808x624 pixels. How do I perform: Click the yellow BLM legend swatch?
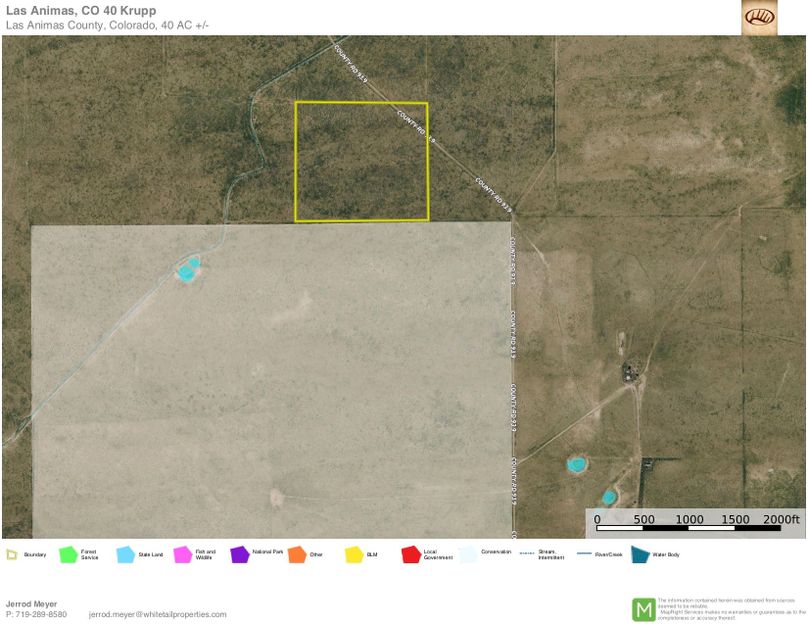click(353, 555)
